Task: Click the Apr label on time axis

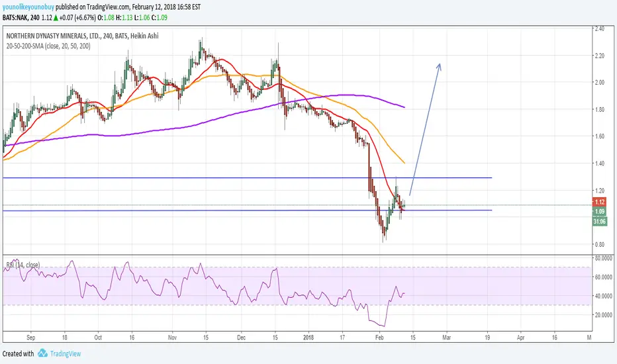Action: pos(520,338)
